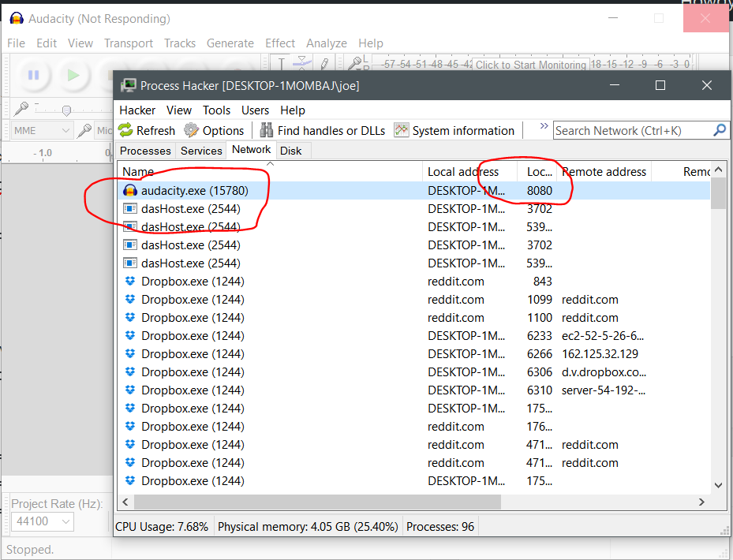Open the Tools menu in Process Hacker
The image size is (733, 560).
(216, 110)
